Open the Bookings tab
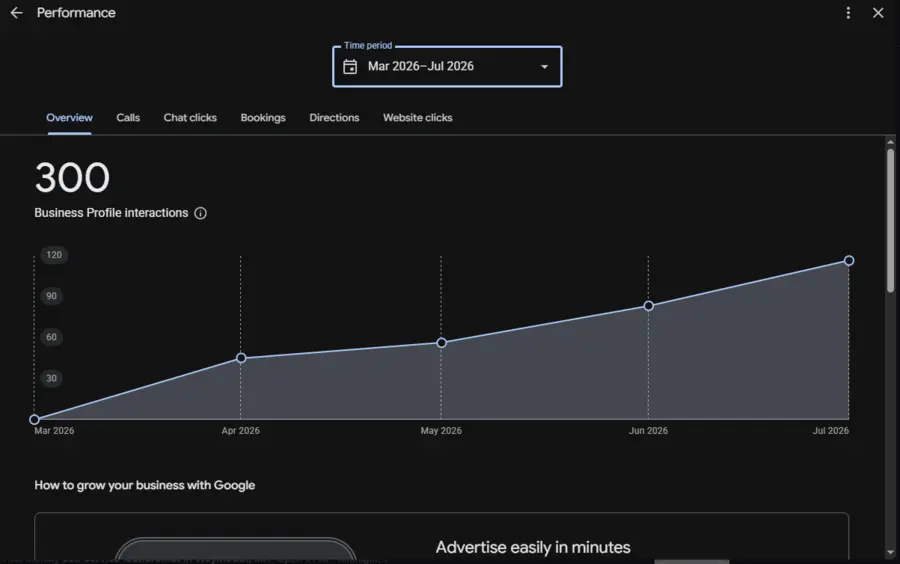Screen dimensions: 900x564 [263, 118]
